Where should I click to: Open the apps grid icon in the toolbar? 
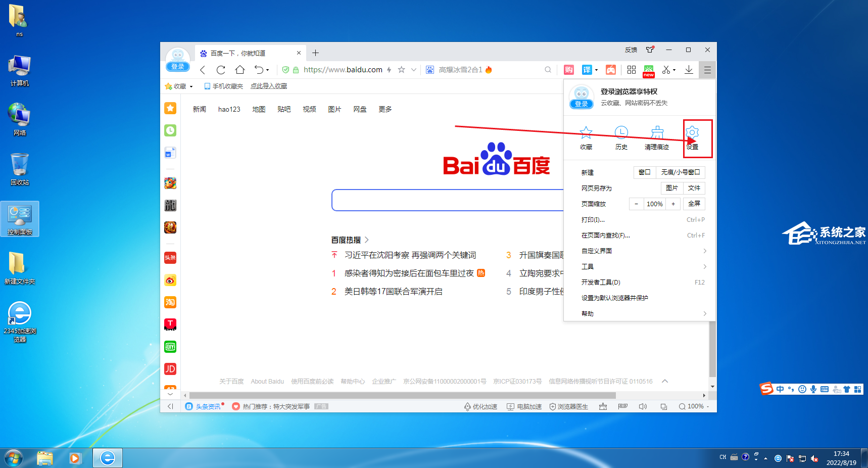(632, 70)
